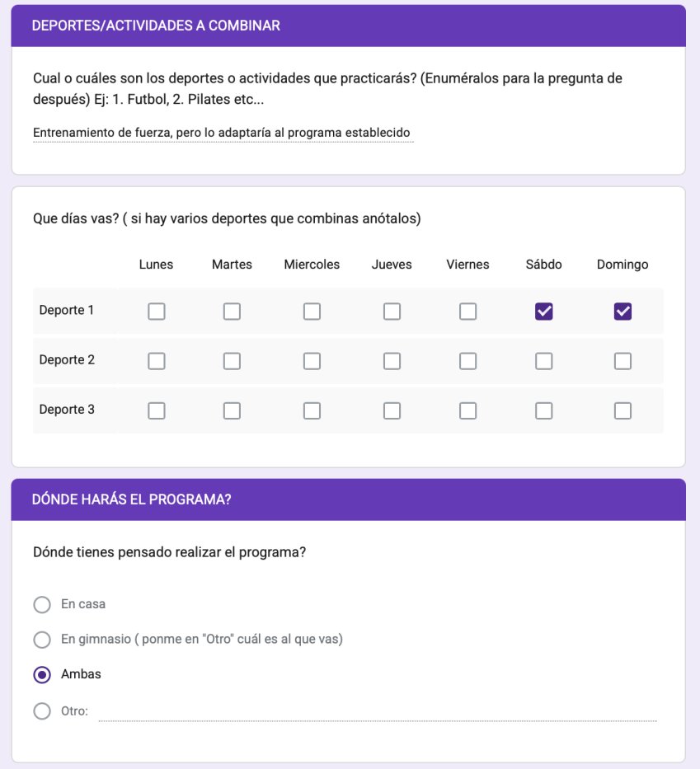Check Deporte 1 Lunes checkbox
The height and width of the screenshot is (769, 700).
coord(156,312)
